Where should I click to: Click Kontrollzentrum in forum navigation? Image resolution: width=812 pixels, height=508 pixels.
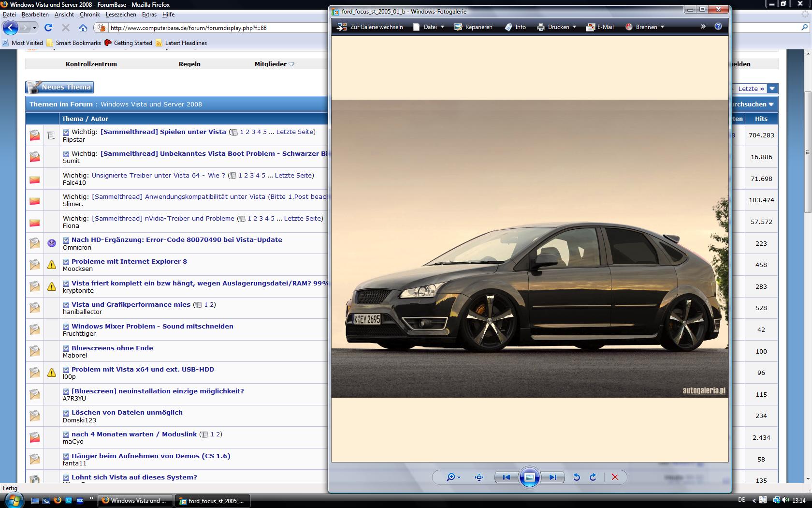point(91,64)
